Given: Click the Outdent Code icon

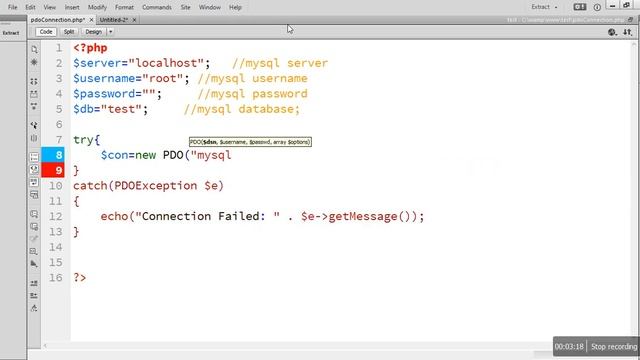Looking at the screenshot, I should tap(34, 296).
